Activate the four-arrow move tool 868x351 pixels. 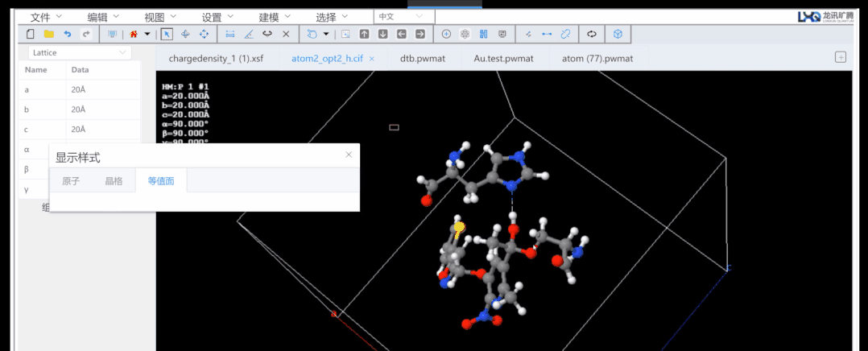204,35
